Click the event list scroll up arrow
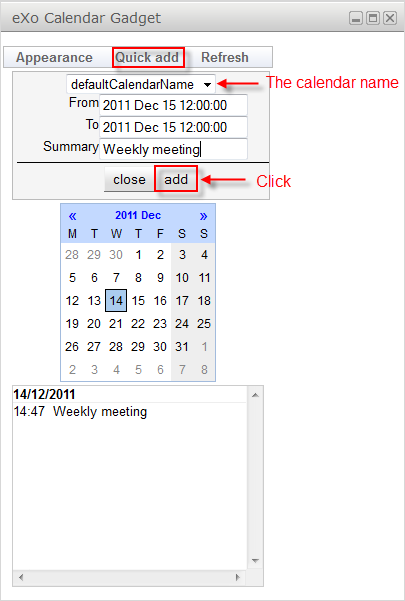Viewport: 405px width, 601px height. point(255,395)
